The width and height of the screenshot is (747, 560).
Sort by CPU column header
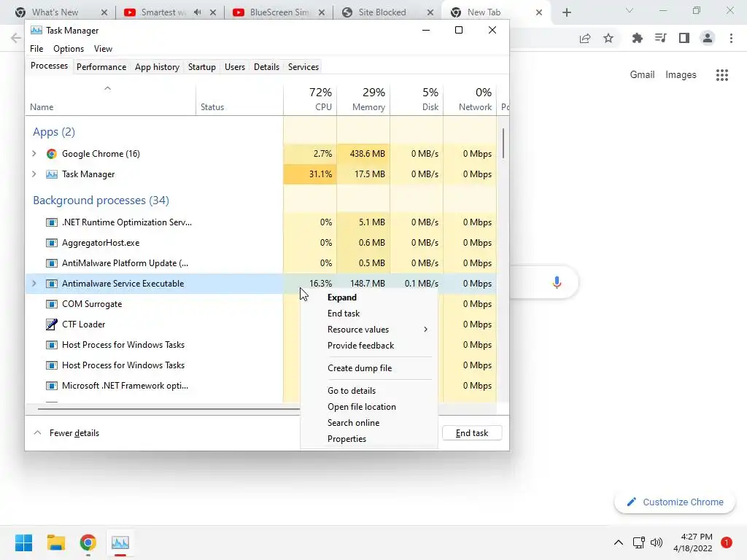coord(310,99)
